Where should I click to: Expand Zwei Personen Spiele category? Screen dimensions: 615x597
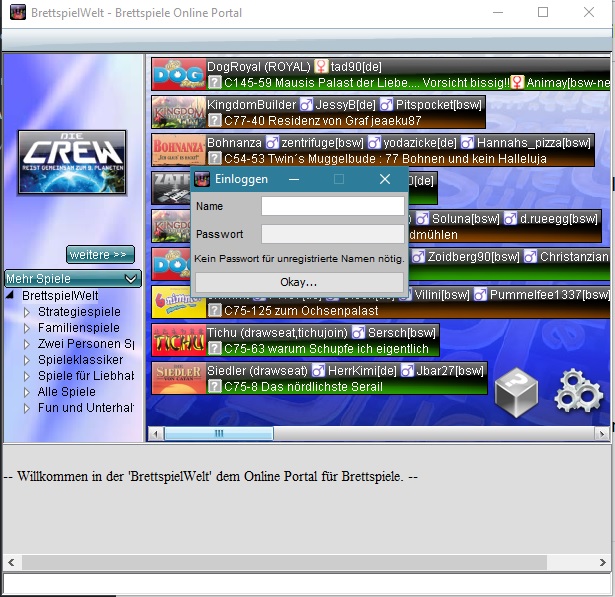click(27, 344)
